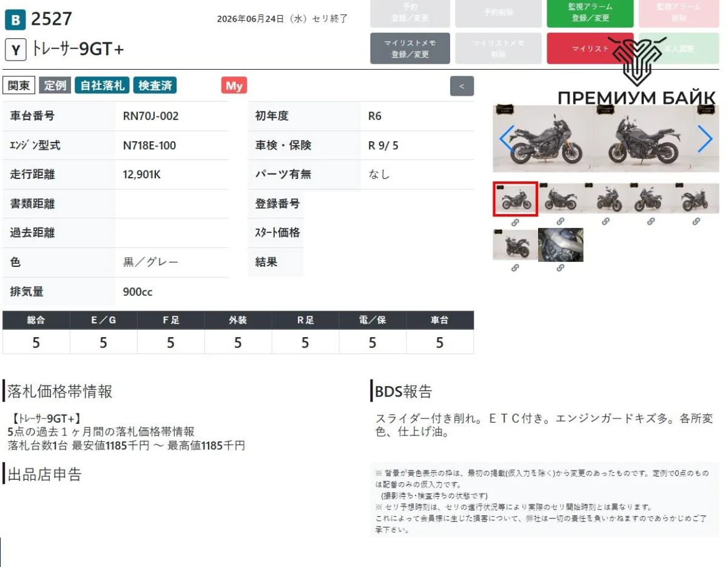Select the red-bordered first bike thumbnail

pyautogui.click(x=515, y=199)
